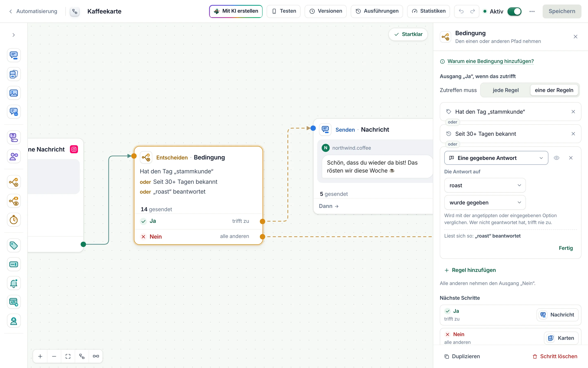Fit flow to screen
Image resolution: width=588 pixels, height=368 pixels.
pos(68,356)
